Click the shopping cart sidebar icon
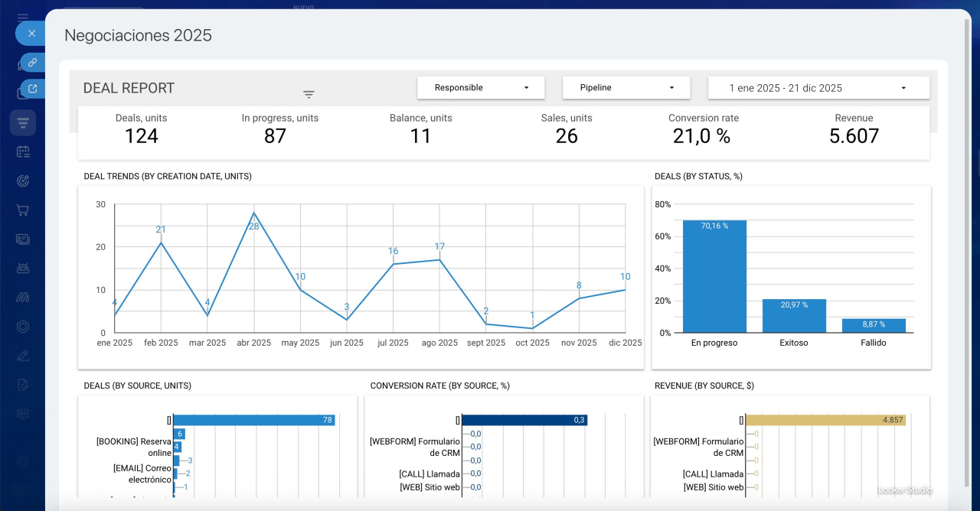This screenshot has height=511, width=980. tap(23, 210)
